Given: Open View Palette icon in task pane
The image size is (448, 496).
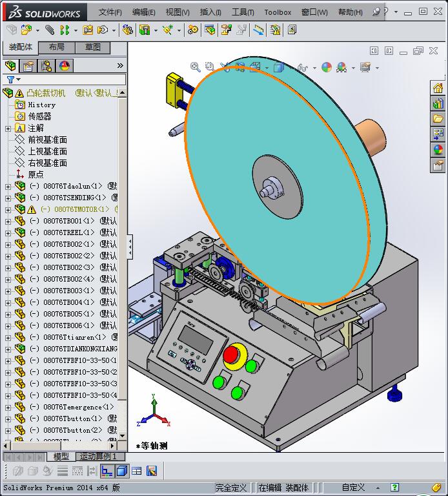Looking at the screenshot, I should [438, 134].
